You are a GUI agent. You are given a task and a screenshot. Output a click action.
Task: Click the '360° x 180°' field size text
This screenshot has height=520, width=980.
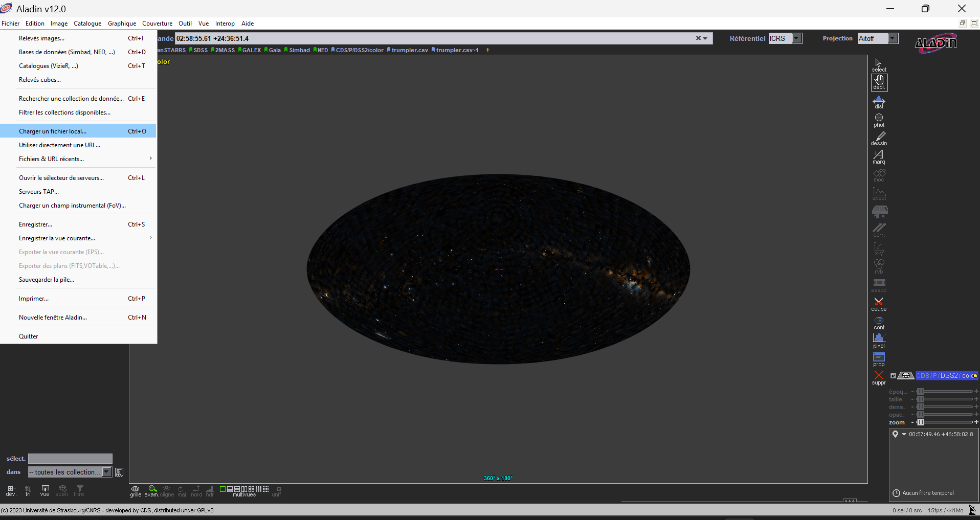click(x=498, y=478)
